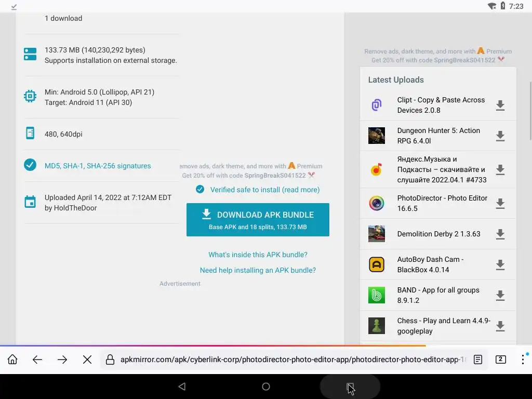Click Uploaded April 14, 2022 text
This screenshot has width=532, height=399.
[108, 197]
